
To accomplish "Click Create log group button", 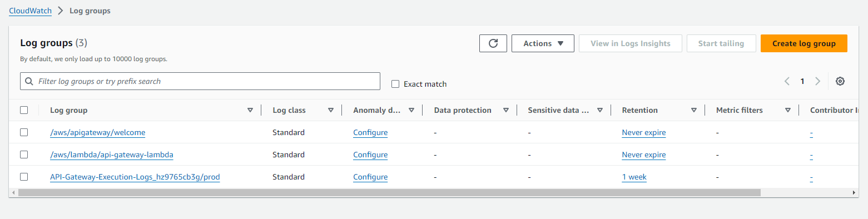I will [804, 43].
